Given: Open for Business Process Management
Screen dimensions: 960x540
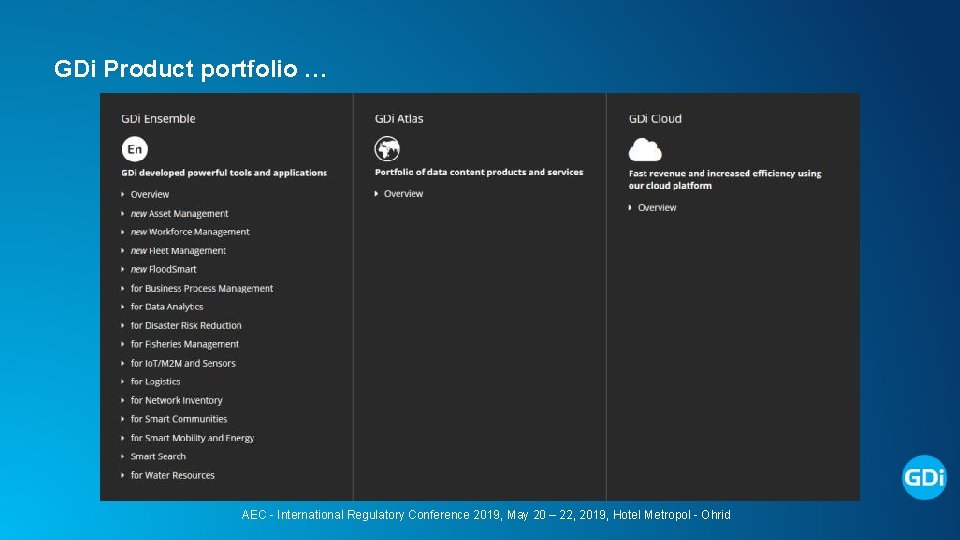Looking at the screenshot, I should [201, 288].
